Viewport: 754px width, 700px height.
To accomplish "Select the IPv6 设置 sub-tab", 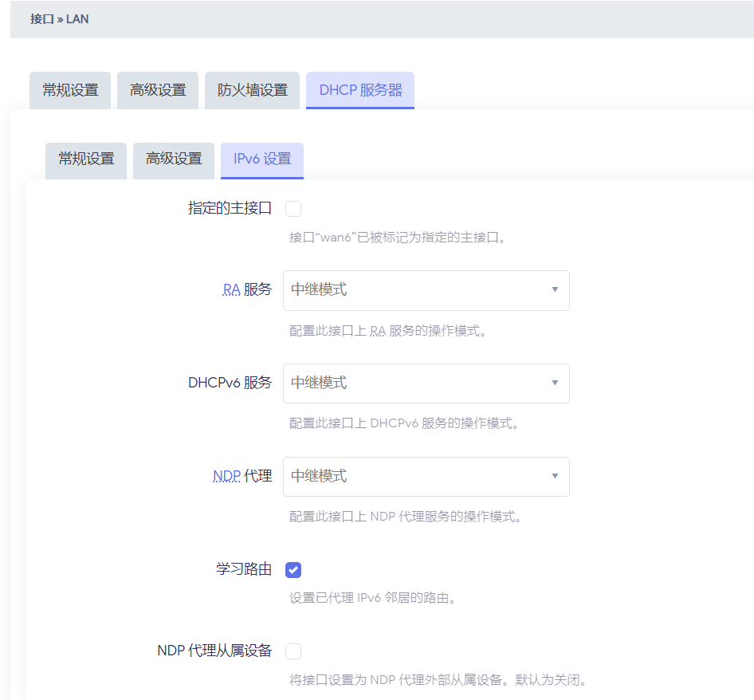I will (262, 159).
